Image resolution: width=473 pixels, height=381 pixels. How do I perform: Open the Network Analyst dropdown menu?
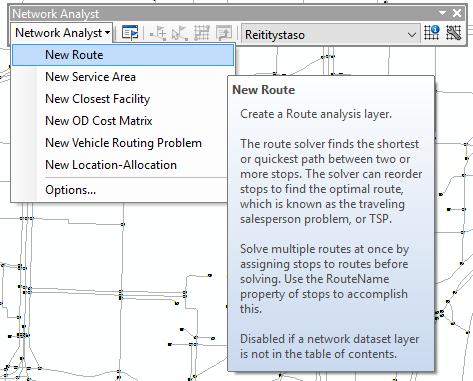point(62,33)
